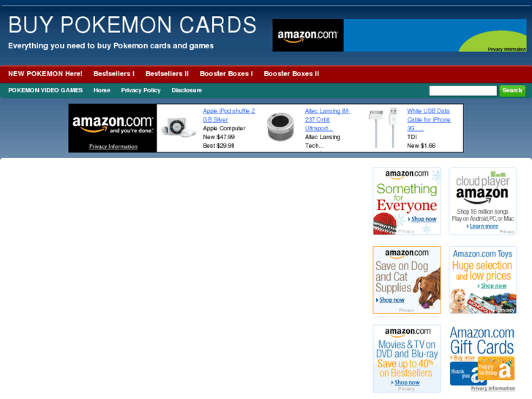Click Buy now in Gift Cards ad

point(464,357)
